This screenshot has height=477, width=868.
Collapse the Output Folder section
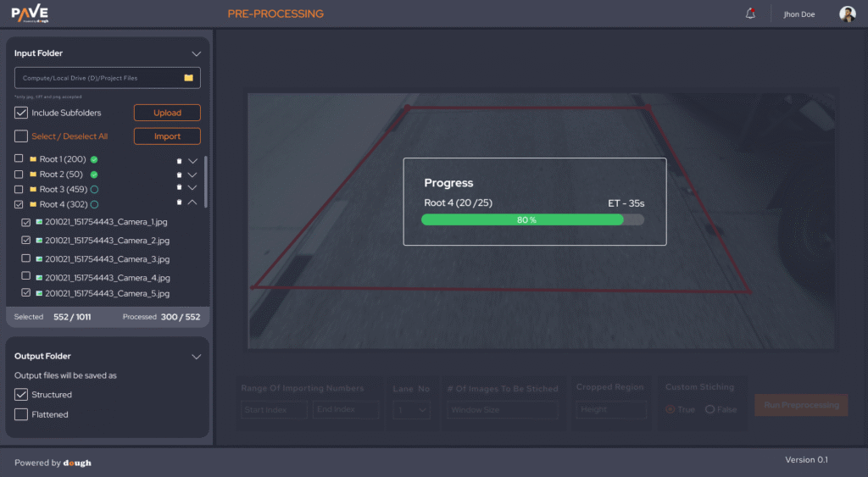tap(196, 357)
